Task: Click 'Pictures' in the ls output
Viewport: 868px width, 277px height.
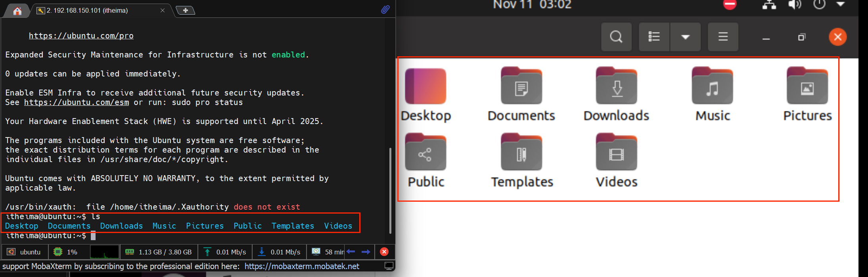Action: (x=205, y=226)
